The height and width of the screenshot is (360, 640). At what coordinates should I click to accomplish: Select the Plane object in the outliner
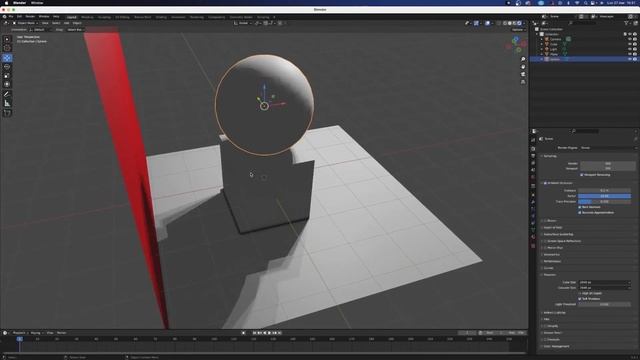[553, 54]
